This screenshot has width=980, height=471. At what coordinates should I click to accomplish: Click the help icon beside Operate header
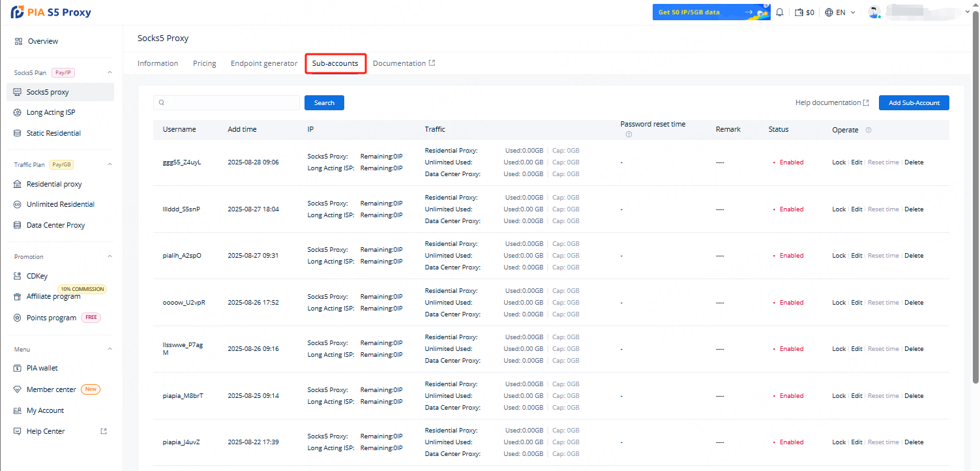(x=868, y=130)
